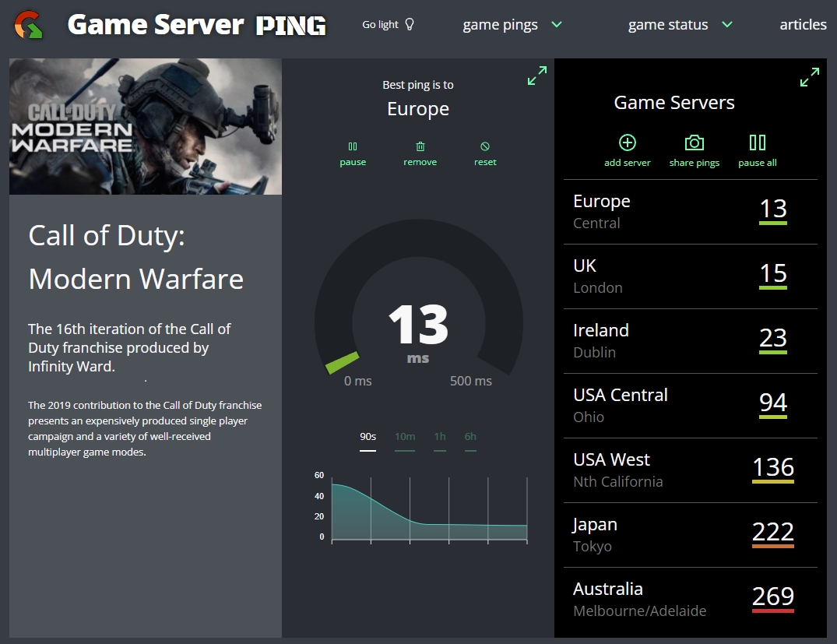Viewport: 837px width, 644px height.
Task: Switch to the 10m ping history tab
Action: [x=405, y=437]
